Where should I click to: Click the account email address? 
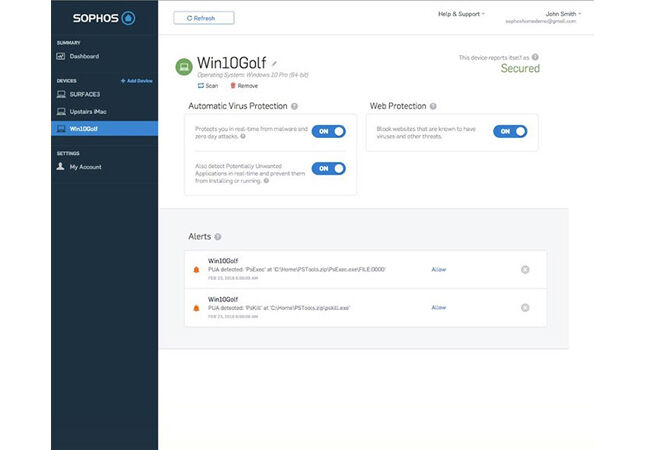[x=541, y=22]
